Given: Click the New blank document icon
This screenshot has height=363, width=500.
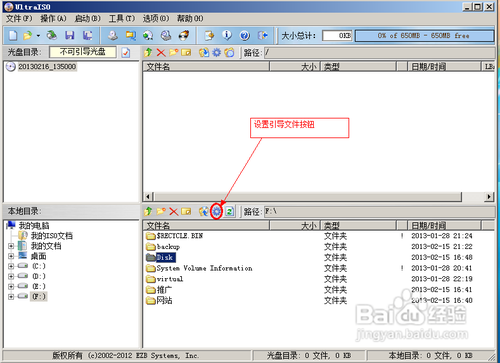Looking at the screenshot, I should pos(13,35).
